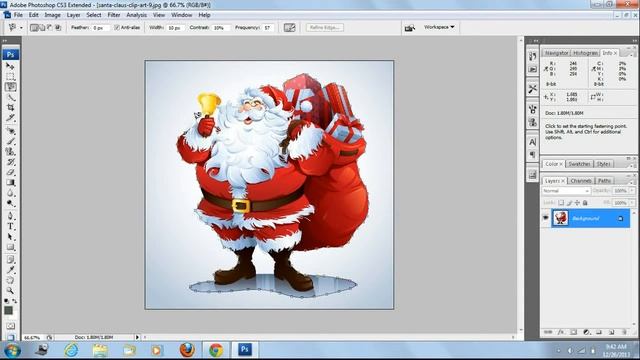Viewport: 640px width, 360px height.
Task: Select the Magic Wand tool
Action: (x=10, y=98)
